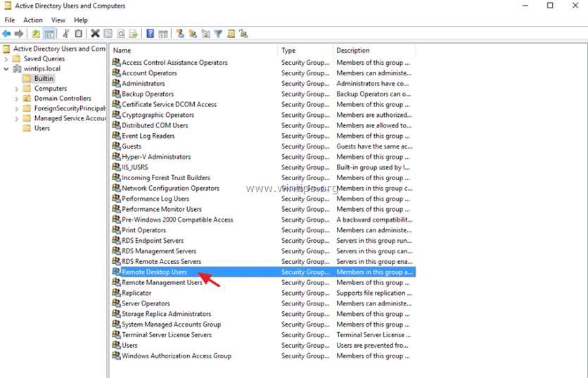Image resolution: width=588 pixels, height=378 pixels.
Task: Expand the Computers container
Action: [16, 89]
